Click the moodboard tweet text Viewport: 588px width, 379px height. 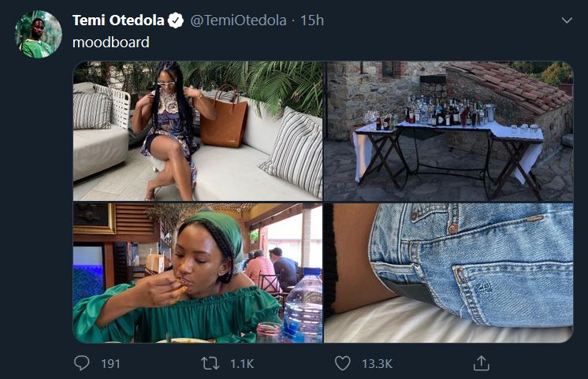(111, 43)
